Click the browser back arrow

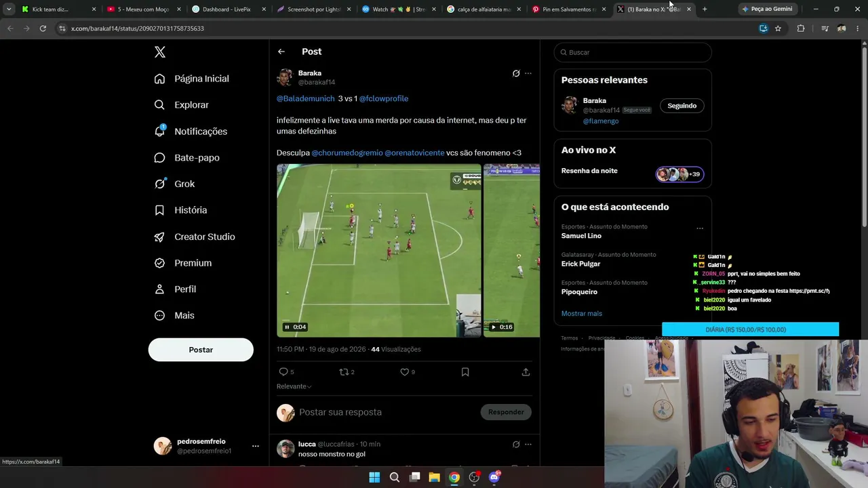pos(10,28)
